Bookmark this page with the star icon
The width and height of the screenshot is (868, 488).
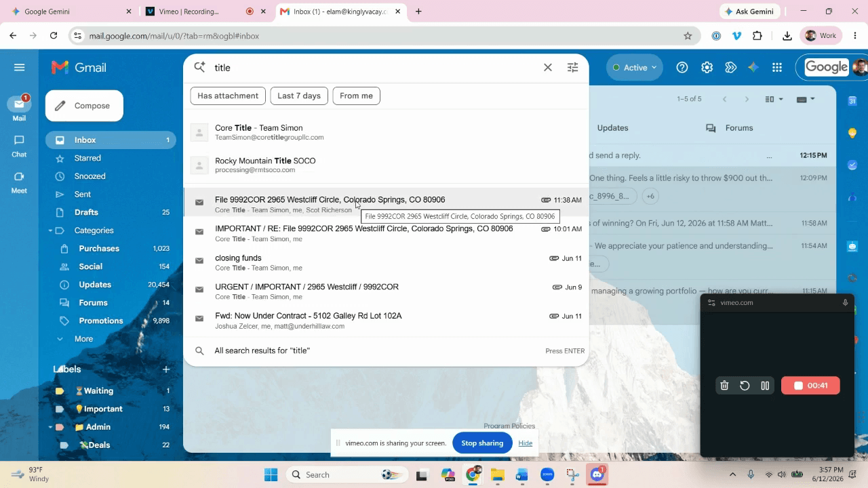coord(688,36)
